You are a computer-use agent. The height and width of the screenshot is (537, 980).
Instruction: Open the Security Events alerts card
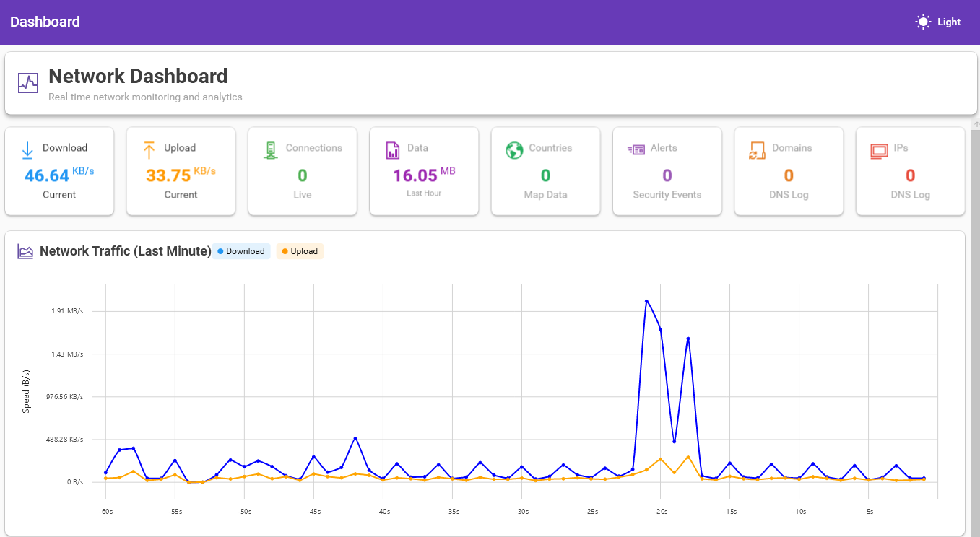click(x=667, y=172)
